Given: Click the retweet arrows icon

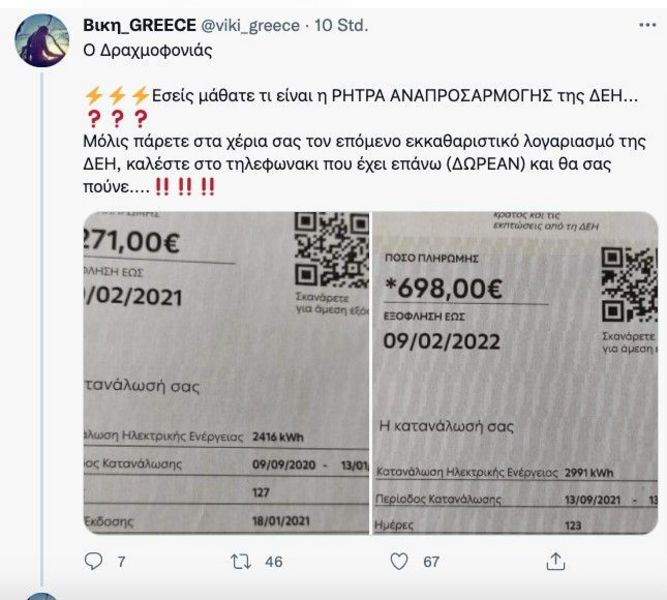Looking at the screenshot, I should point(241,561).
